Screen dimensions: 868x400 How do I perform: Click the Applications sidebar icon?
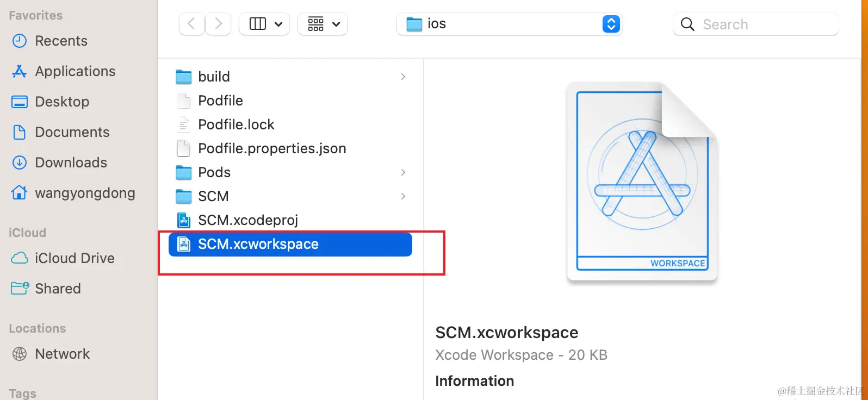click(20, 71)
